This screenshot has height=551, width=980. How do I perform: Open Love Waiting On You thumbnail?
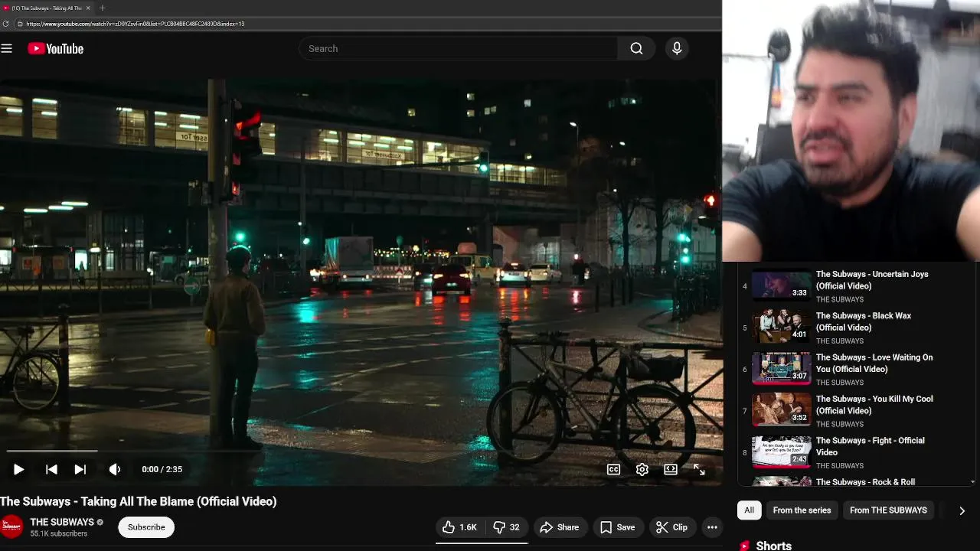[x=781, y=367]
